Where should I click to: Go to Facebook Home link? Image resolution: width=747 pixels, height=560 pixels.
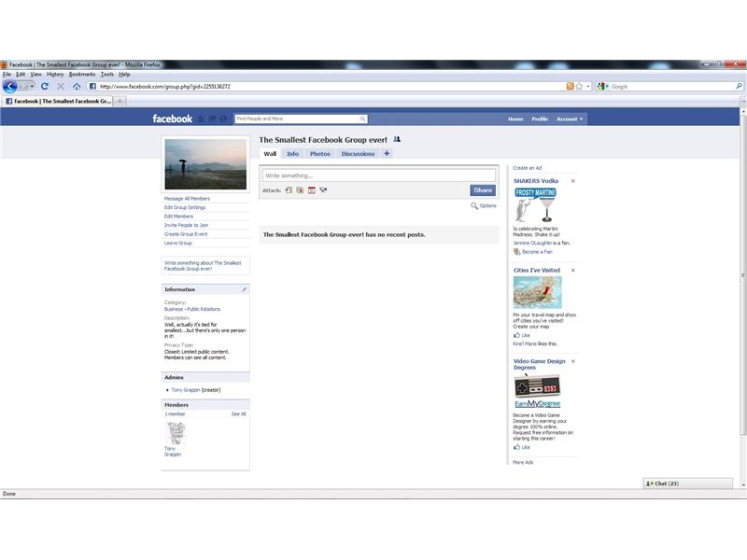515,119
